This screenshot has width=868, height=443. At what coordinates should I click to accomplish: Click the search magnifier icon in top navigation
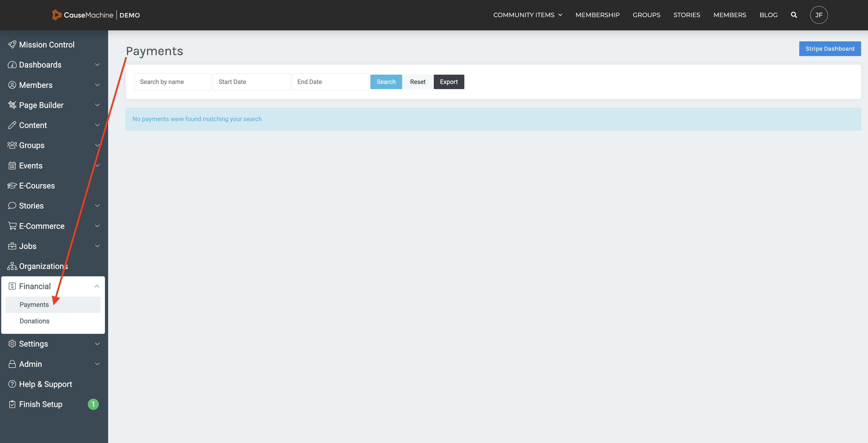click(794, 15)
